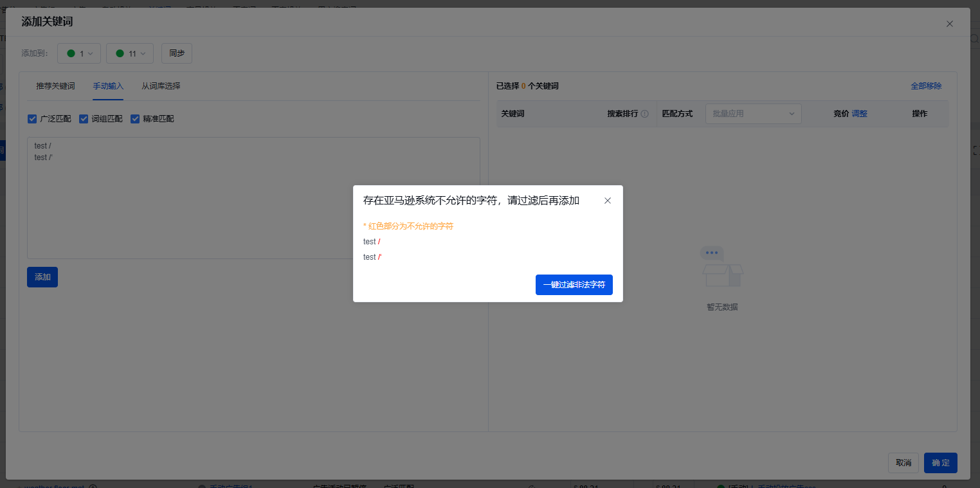Viewport: 980px width, 488px height.
Task: Select the 手动输入 tab
Action: 108,86
